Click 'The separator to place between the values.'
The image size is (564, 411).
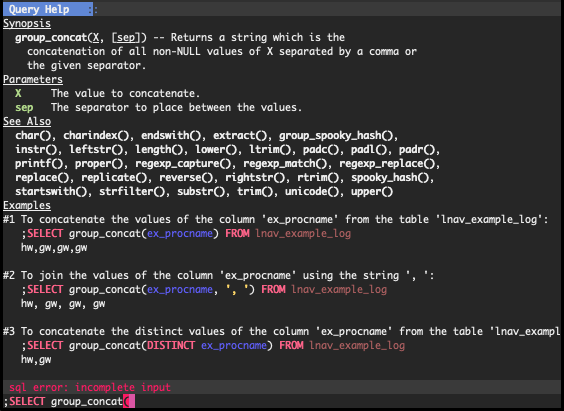click(176, 108)
